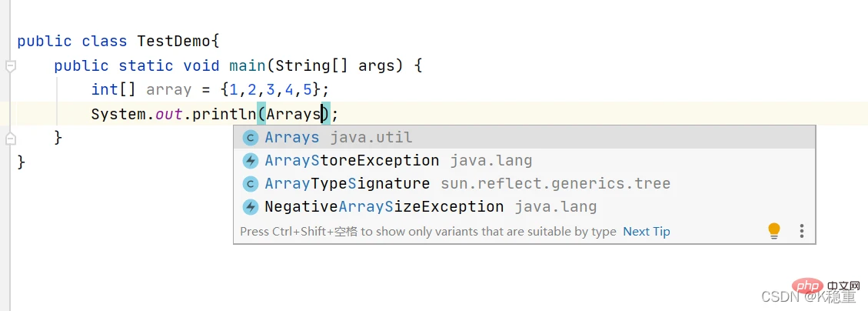Select the Arrays java.util completion suggestion
The width and height of the screenshot is (868, 311).
click(x=524, y=138)
